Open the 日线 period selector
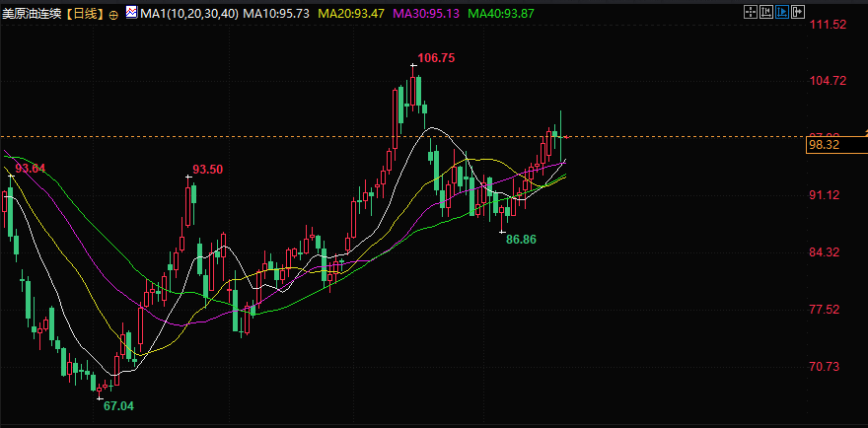 [x=86, y=14]
